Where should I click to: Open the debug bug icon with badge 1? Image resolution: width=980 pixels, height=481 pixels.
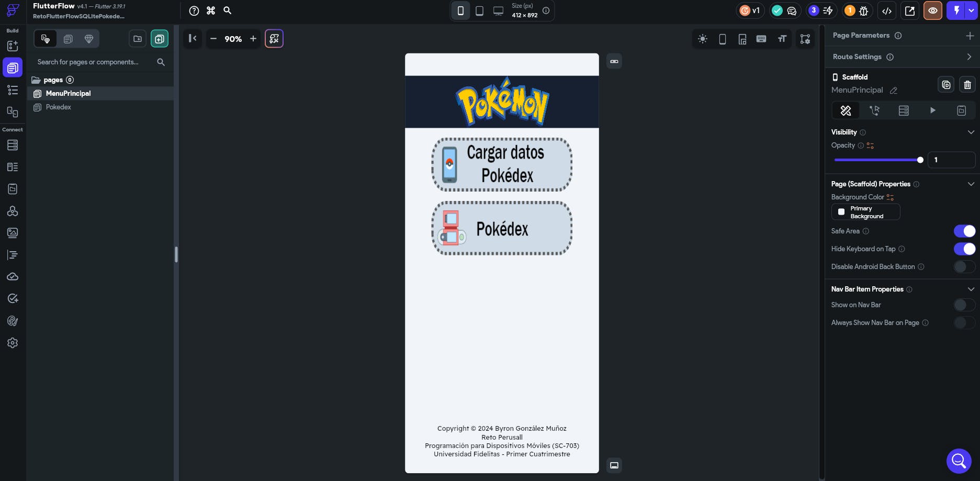point(864,10)
